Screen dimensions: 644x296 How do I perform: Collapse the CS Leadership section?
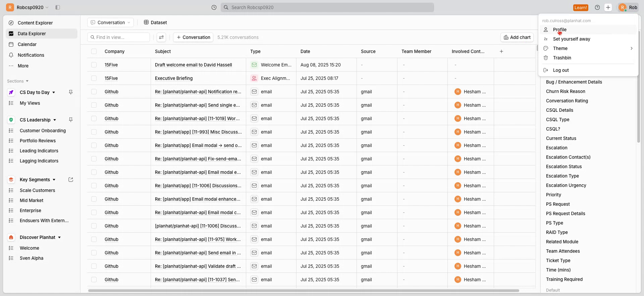pos(55,120)
